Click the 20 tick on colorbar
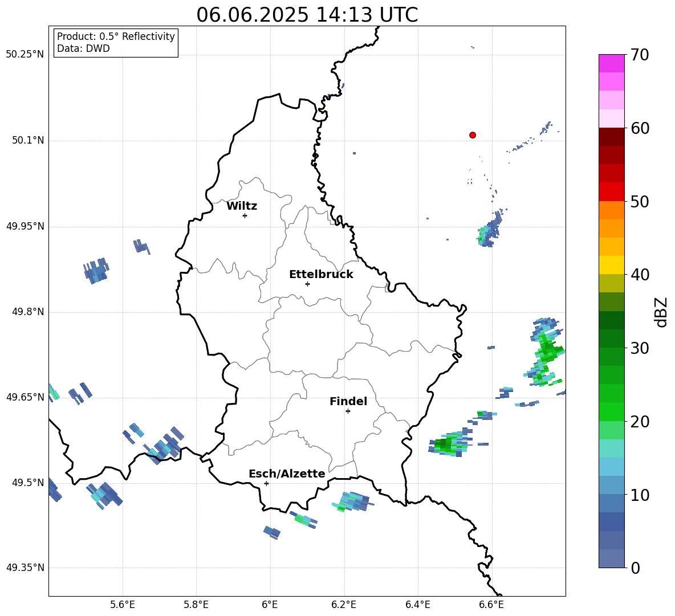Viewport: 675px width, 616px height. pos(640,421)
